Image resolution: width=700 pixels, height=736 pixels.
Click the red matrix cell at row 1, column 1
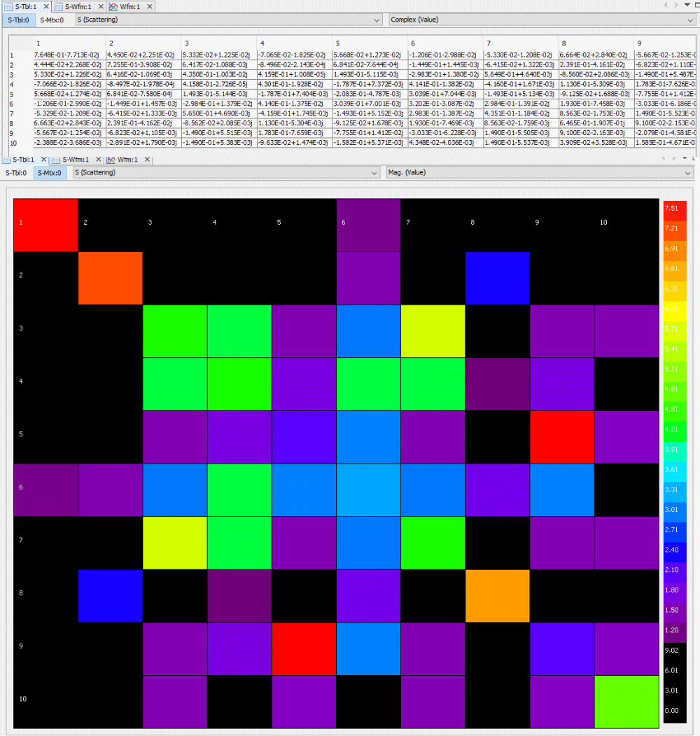[45, 224]
